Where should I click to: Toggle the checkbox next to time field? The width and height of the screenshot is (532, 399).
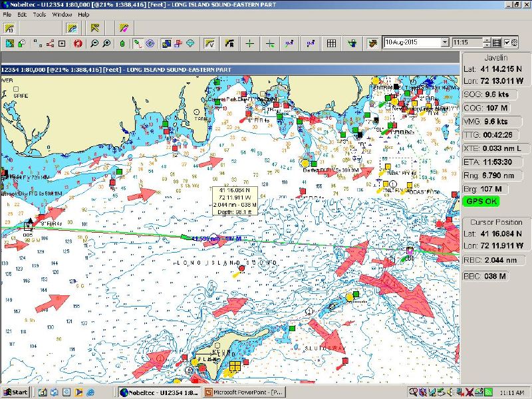[507, 43]
